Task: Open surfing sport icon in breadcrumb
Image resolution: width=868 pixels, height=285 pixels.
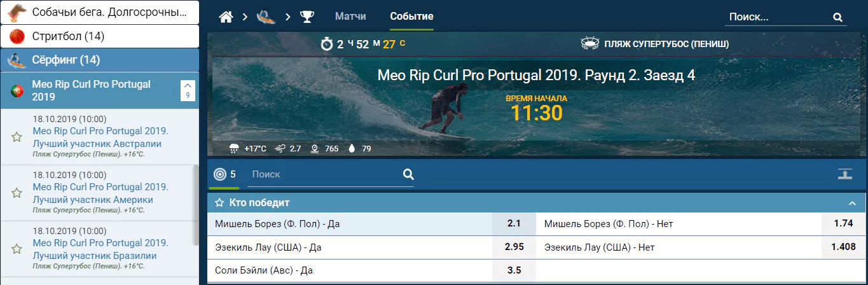Action: [266, 17]
